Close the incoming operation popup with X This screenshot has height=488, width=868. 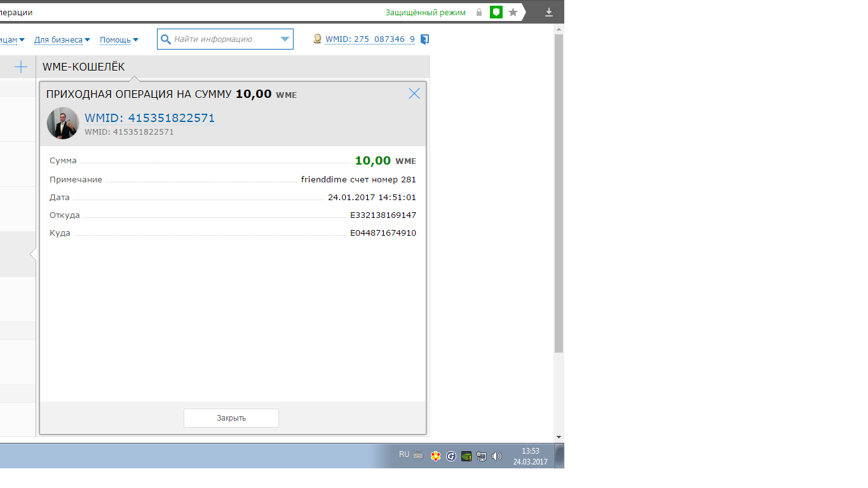pyautogui.click(x=414, y=94)
